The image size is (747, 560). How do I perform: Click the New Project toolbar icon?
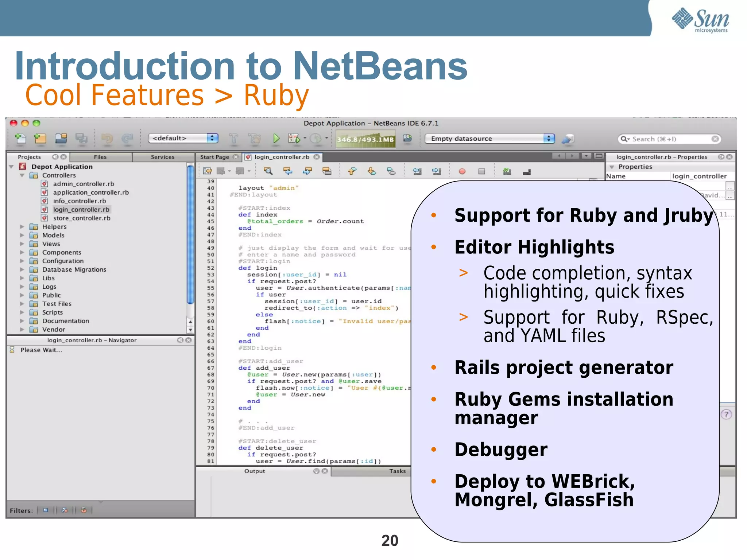pyautogui.click(x=40, y=139)
